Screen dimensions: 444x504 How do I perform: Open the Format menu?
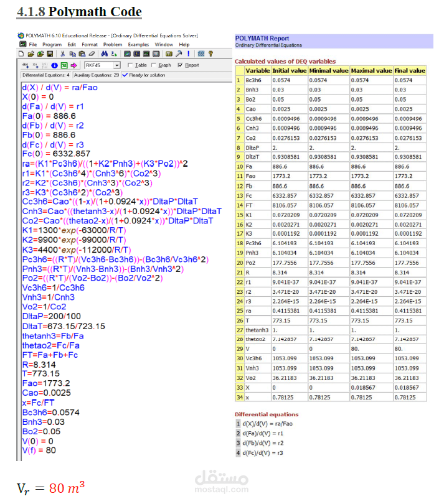[90, 44]
